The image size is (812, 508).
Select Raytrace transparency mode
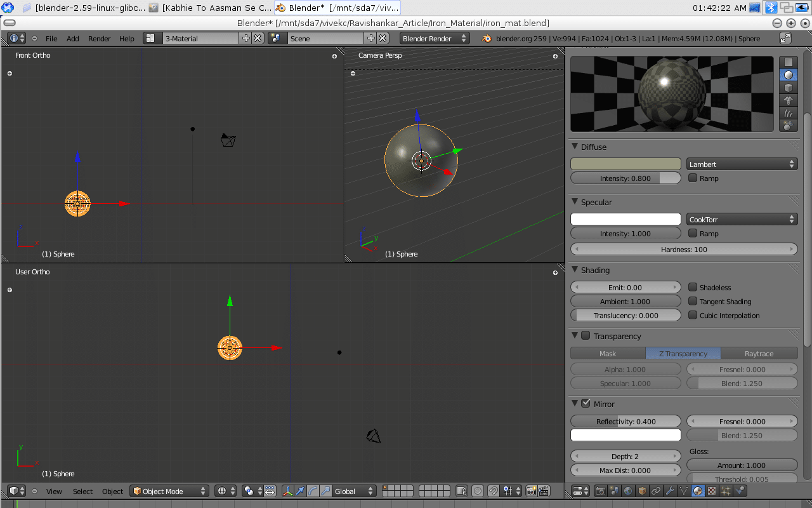coord(759,354)
